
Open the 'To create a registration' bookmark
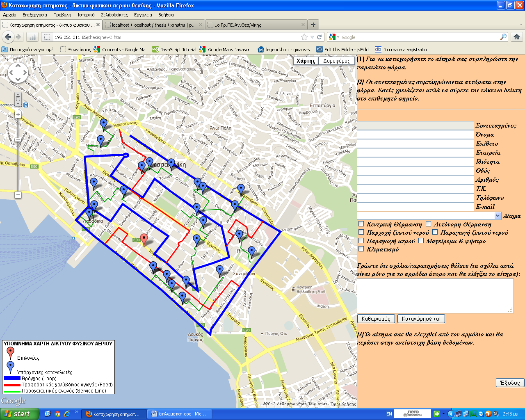[x=403, y=49]
